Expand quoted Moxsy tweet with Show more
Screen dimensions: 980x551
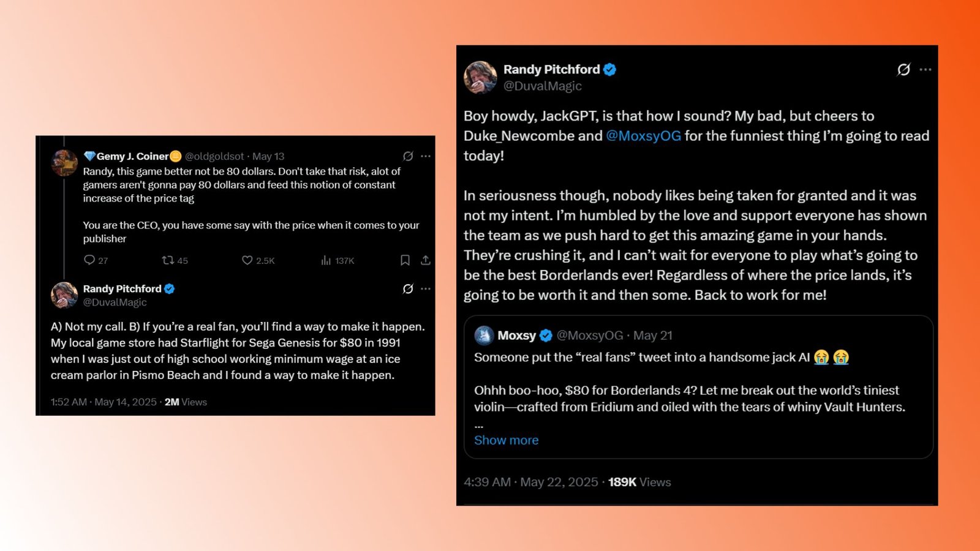[x=506, y=440]
